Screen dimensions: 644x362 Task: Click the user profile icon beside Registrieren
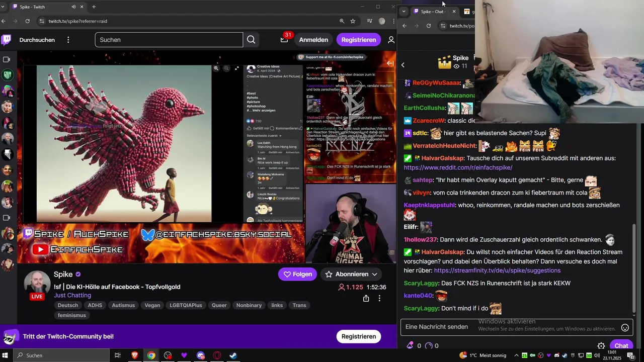[x=391, y=40]
